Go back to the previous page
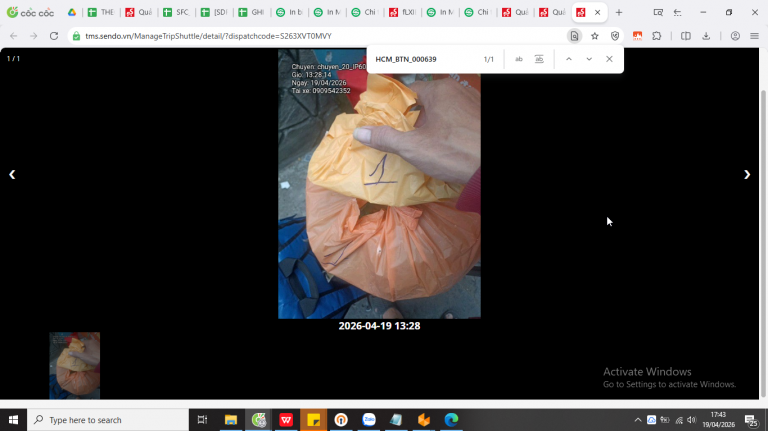The image size is (768, 431). 14,36
